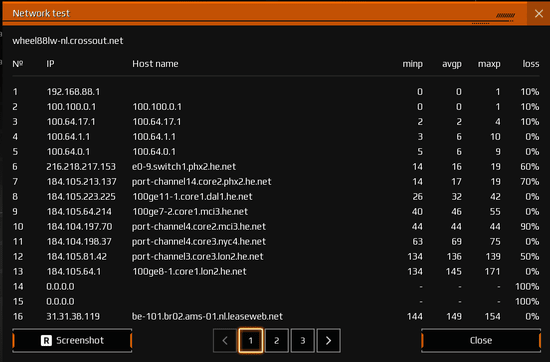550x362 pixels.
Task: Select IP 184.105.64.214
Action: (x=79, y=212)
